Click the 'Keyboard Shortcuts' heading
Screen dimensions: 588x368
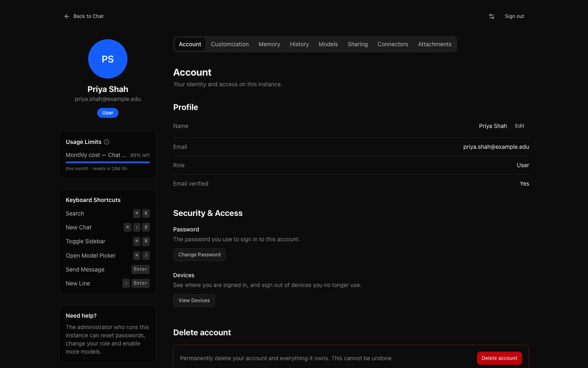click(x=93, y=200)
